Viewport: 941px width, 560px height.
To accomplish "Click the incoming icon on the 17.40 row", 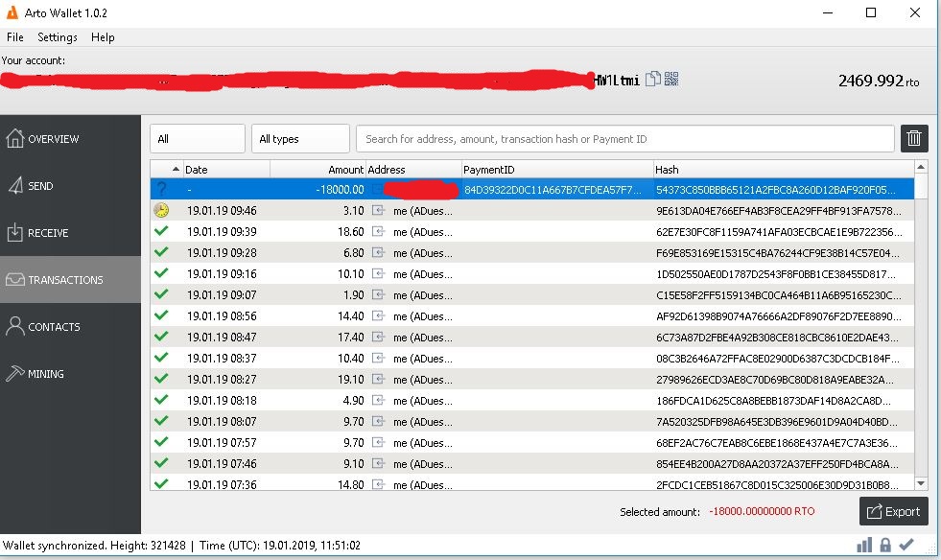I will coord(378,337).
